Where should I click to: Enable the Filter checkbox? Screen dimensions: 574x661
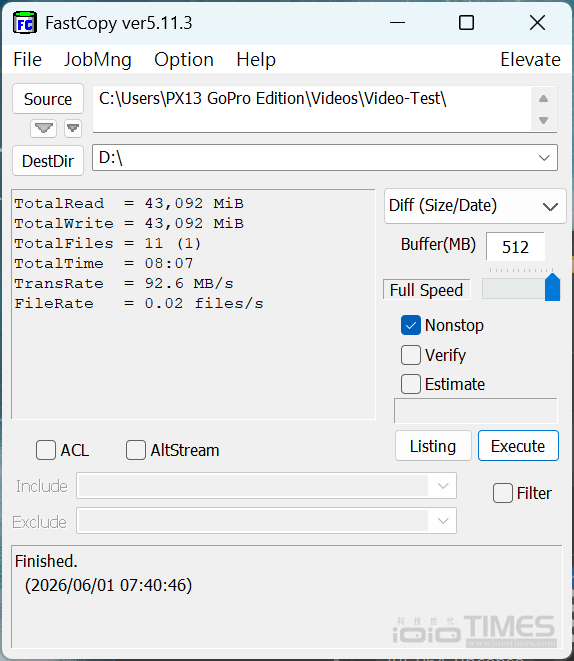point(503,493)
